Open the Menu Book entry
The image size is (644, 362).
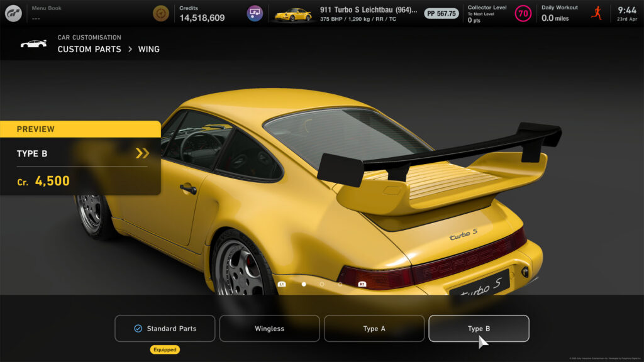(47, 13)
